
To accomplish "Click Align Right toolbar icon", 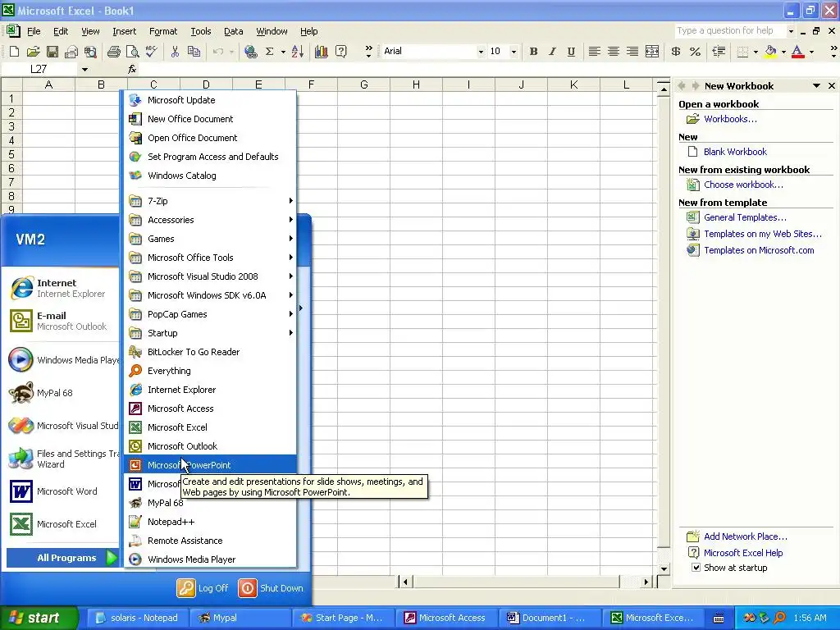I will 632,52.
